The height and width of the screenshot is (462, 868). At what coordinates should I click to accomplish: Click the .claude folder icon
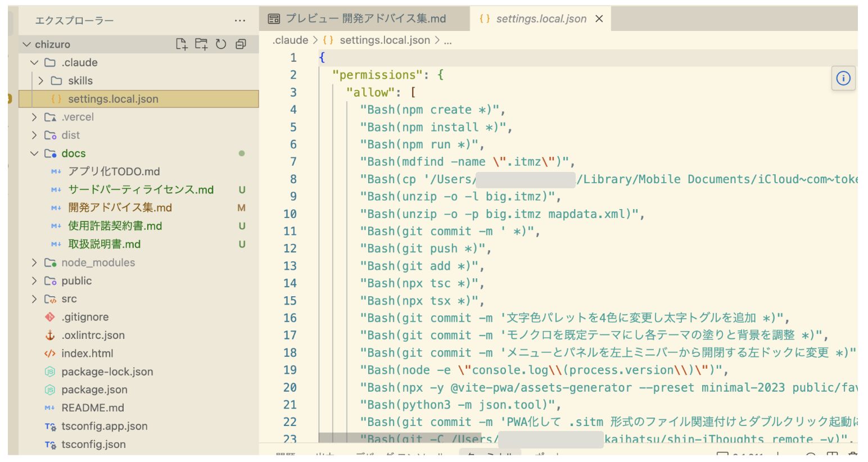[x=50, y=62]
